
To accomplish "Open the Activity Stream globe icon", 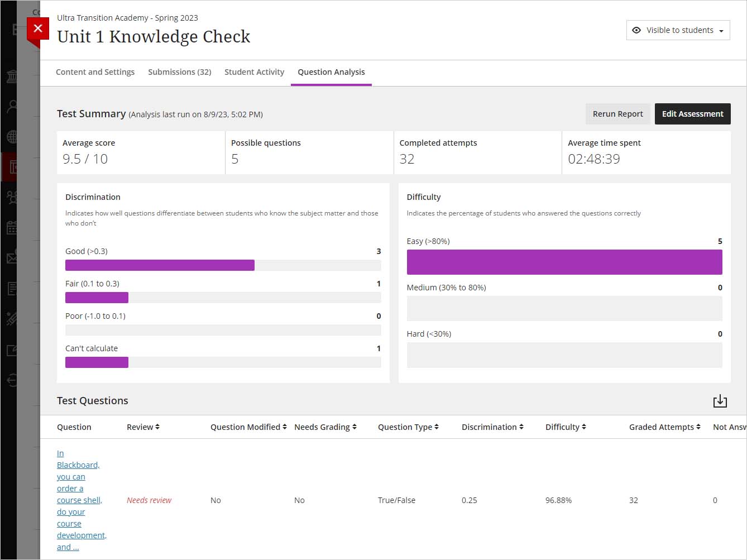I will pos(11,137).
